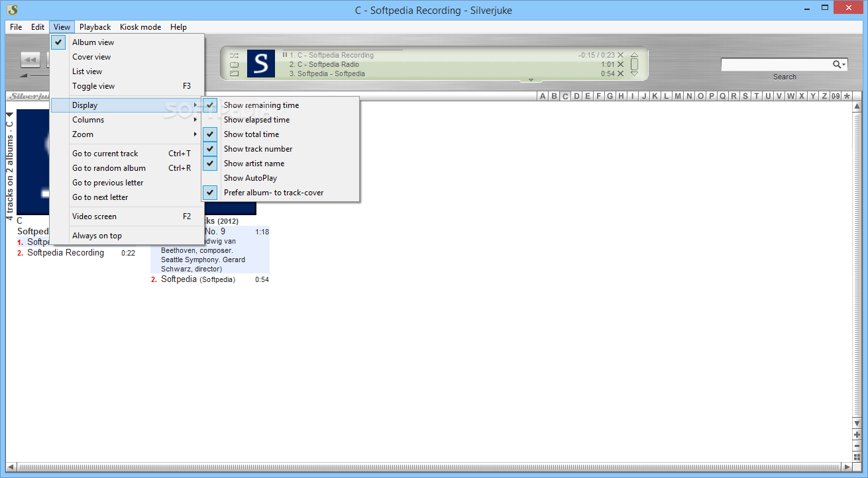868x478 pixels.
Task: Click Go to random album
Action: click(x=127, y=168)
